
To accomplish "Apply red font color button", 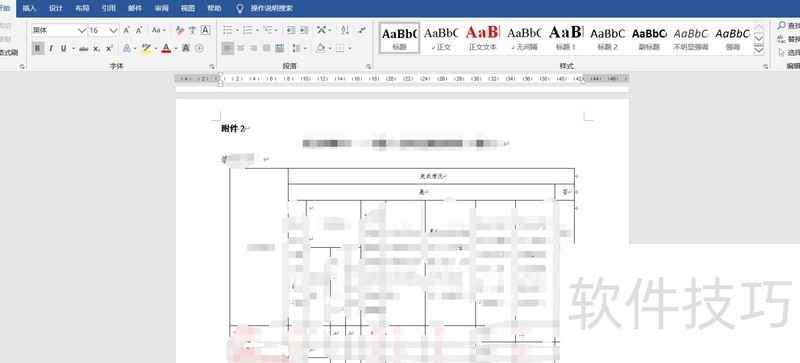I will 166,49.
